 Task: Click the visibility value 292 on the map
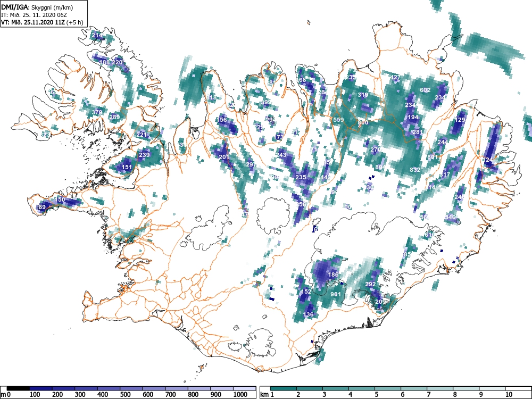370,284
